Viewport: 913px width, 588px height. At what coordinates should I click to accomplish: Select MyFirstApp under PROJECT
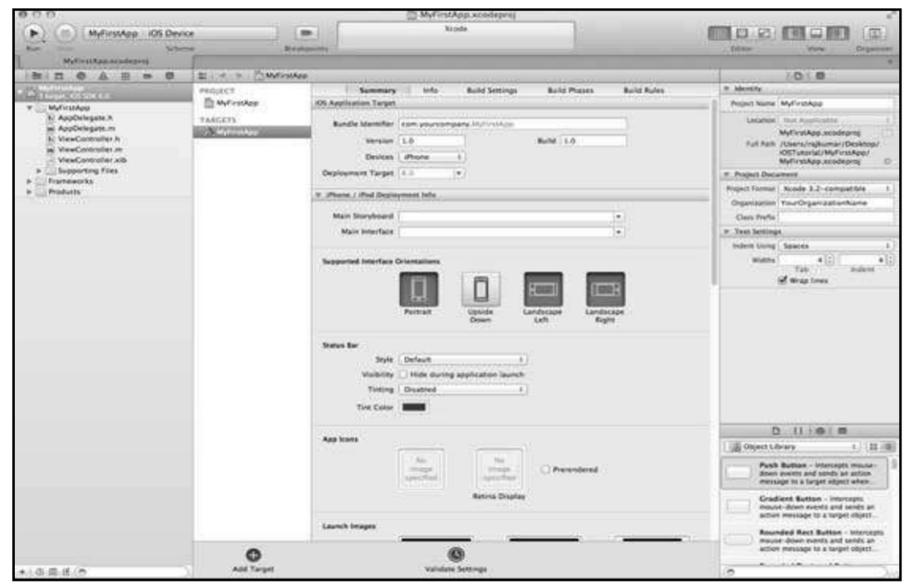tap(237, 103)
